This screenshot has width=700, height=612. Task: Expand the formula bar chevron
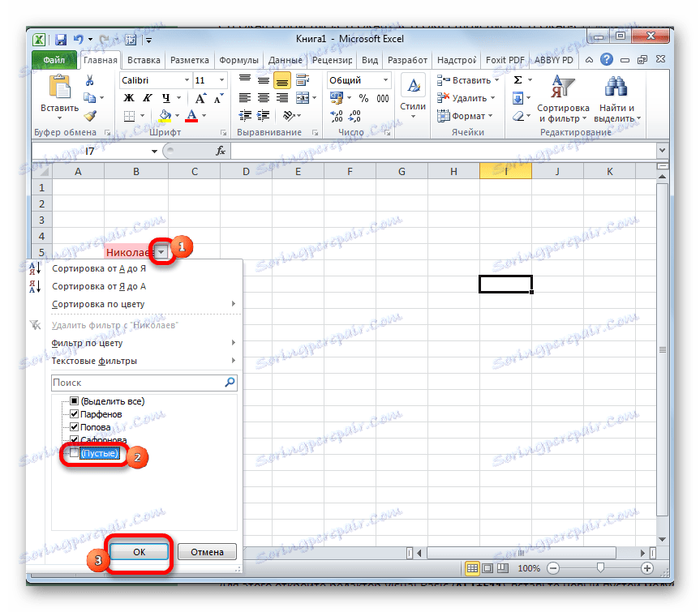click(x=662, y=151)
